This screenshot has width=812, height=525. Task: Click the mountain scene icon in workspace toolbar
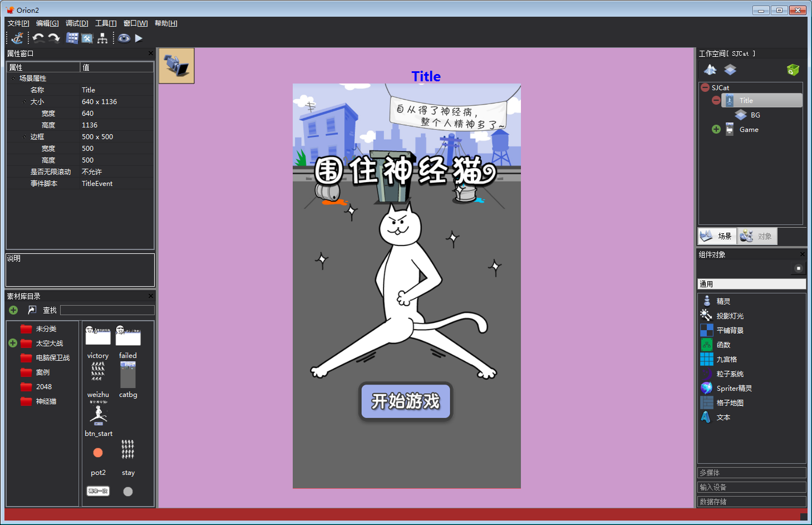[710, 70]
